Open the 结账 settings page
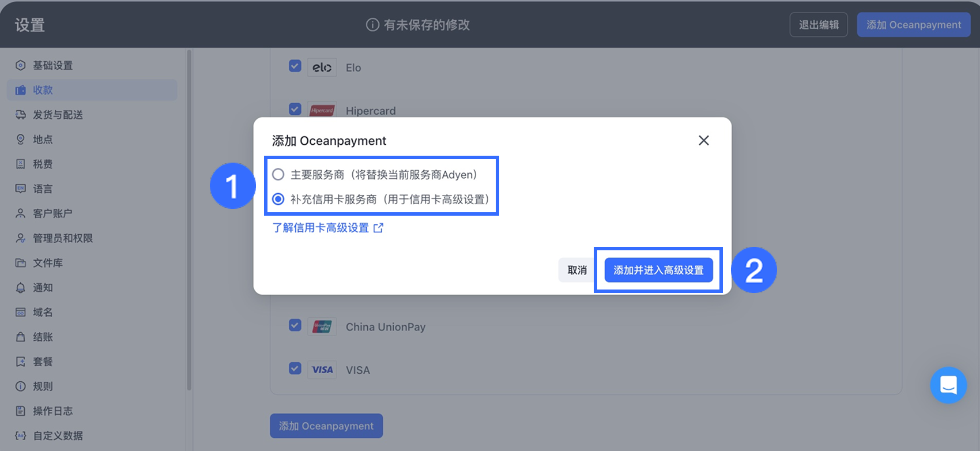980x451 pixels. pyautogui.click(x=92, y=337)
